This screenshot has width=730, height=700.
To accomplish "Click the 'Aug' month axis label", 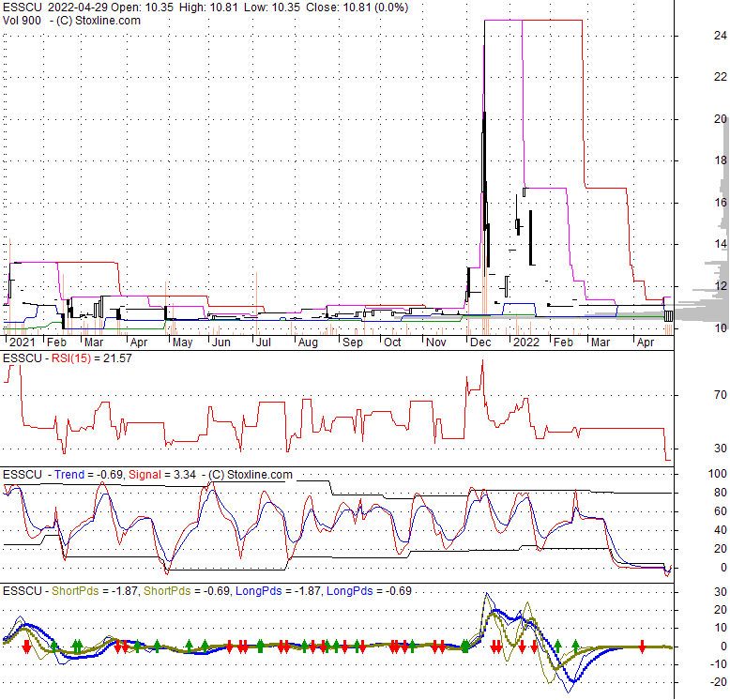I will pos(308,342).
